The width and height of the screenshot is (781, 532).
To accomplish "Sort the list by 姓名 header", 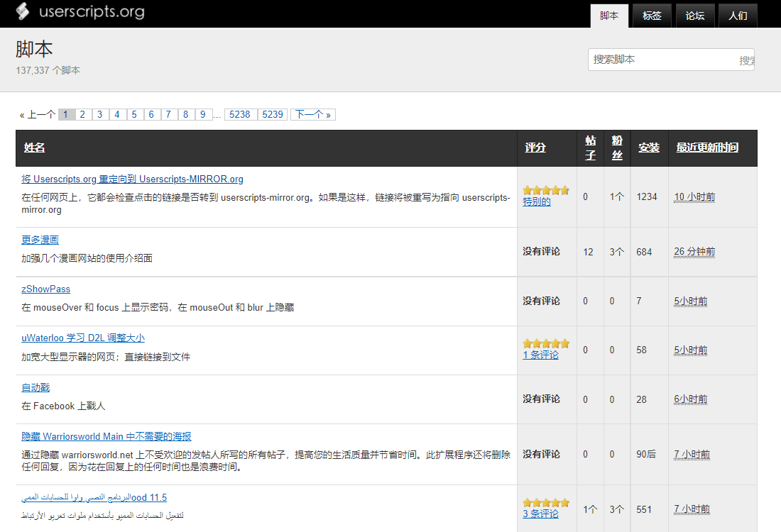I will 34,148.
